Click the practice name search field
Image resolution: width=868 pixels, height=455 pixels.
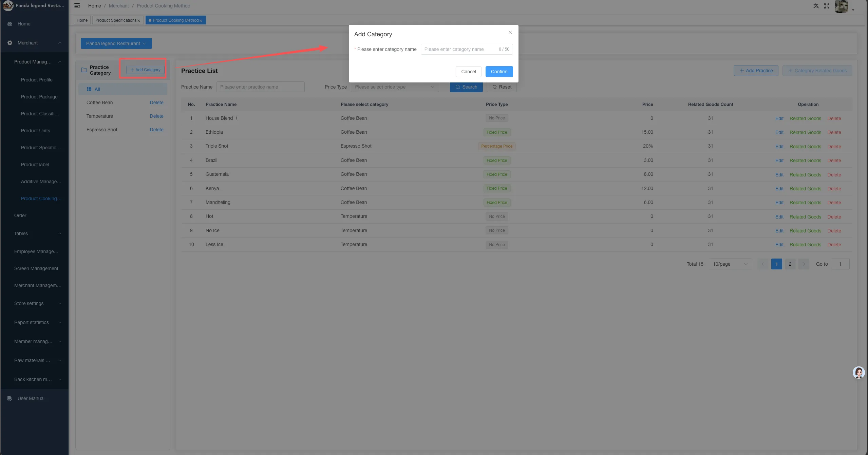tap(261, 87)
